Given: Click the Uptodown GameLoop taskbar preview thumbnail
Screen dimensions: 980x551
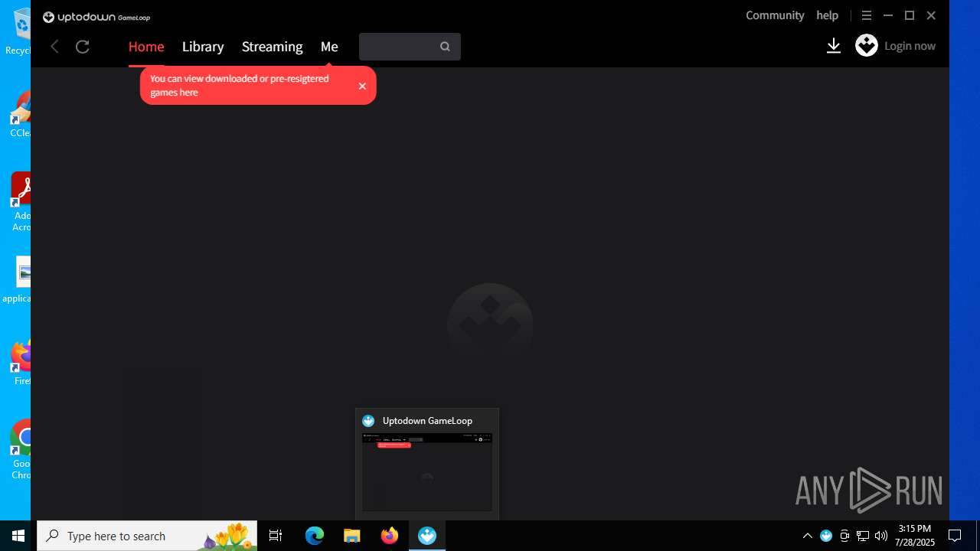Looking at the screenshot, I should pos(427,471).
